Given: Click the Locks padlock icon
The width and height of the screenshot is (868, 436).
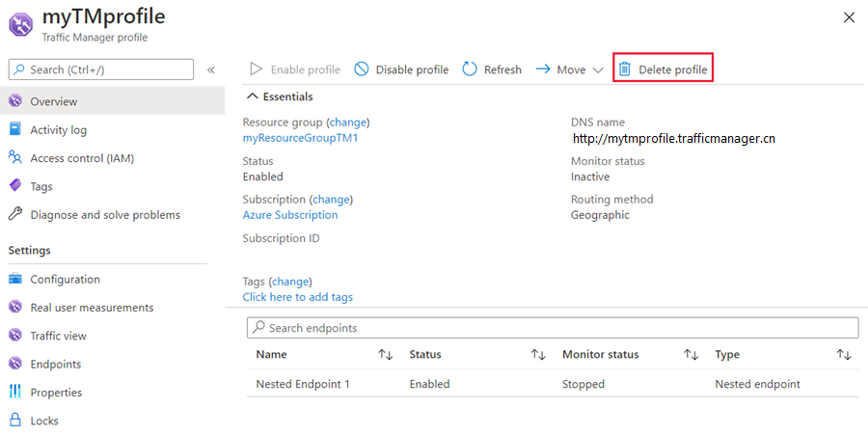Looking at the screenshot, I should click(15, 421).
